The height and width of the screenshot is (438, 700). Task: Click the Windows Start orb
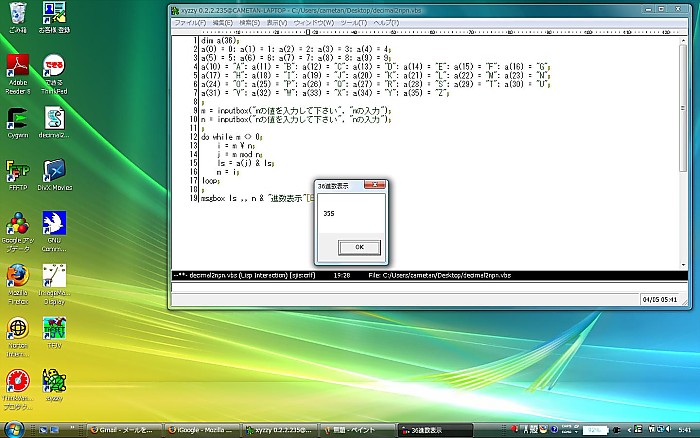[x=14, y=429]
